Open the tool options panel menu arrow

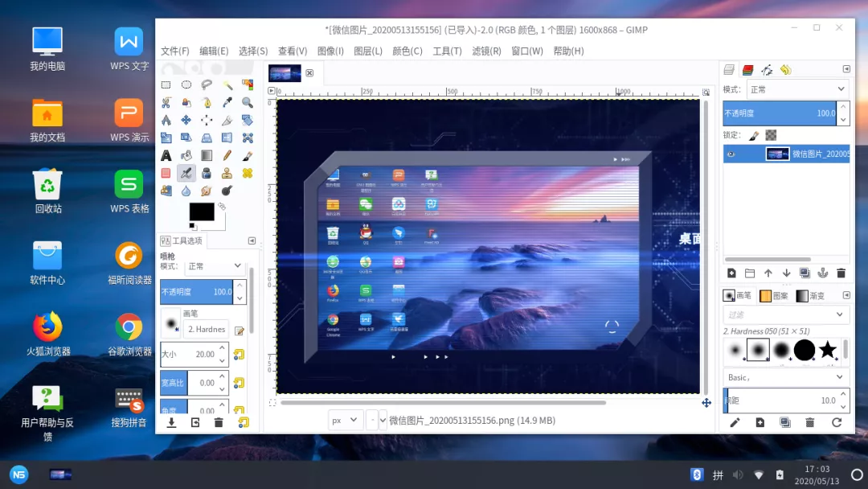pyautogui.click(x=252, y=240)
